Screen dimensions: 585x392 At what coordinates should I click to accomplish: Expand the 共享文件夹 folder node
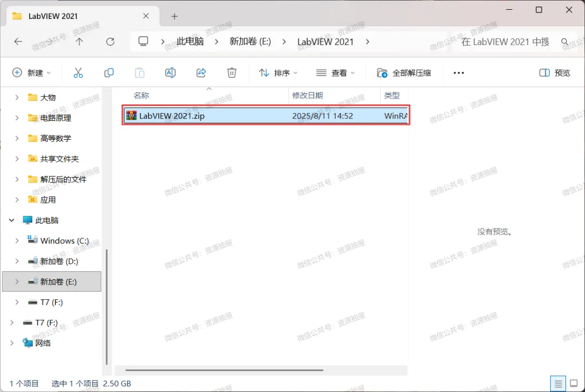click(17, 159)
